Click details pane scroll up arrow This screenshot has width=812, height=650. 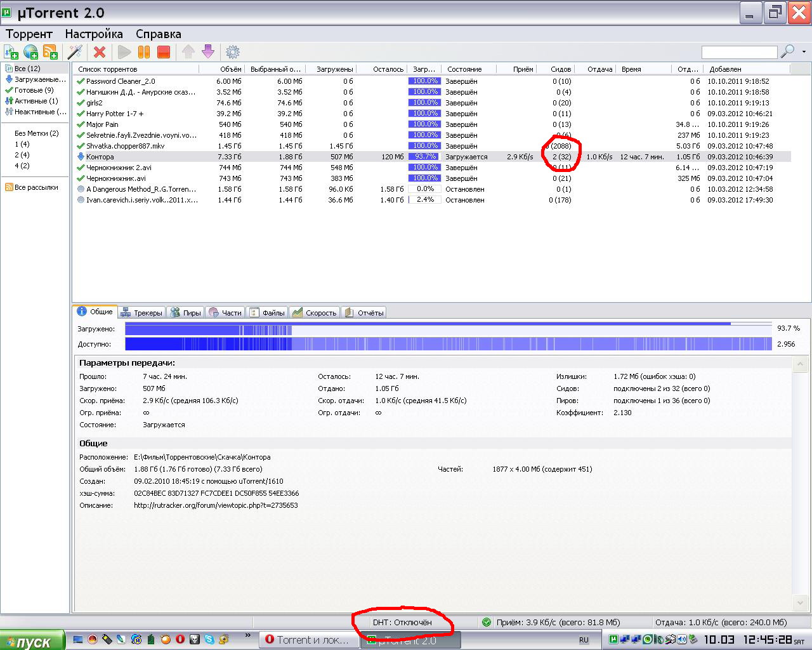[800, 364]
